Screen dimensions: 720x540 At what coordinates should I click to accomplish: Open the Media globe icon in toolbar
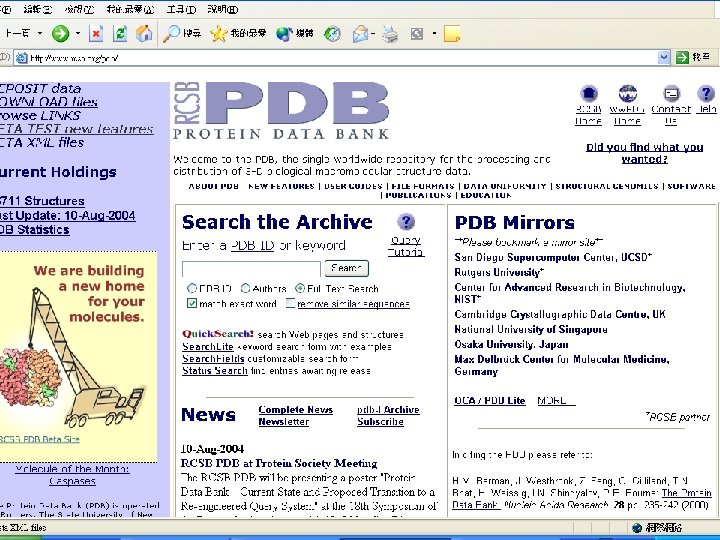(285, 34)
